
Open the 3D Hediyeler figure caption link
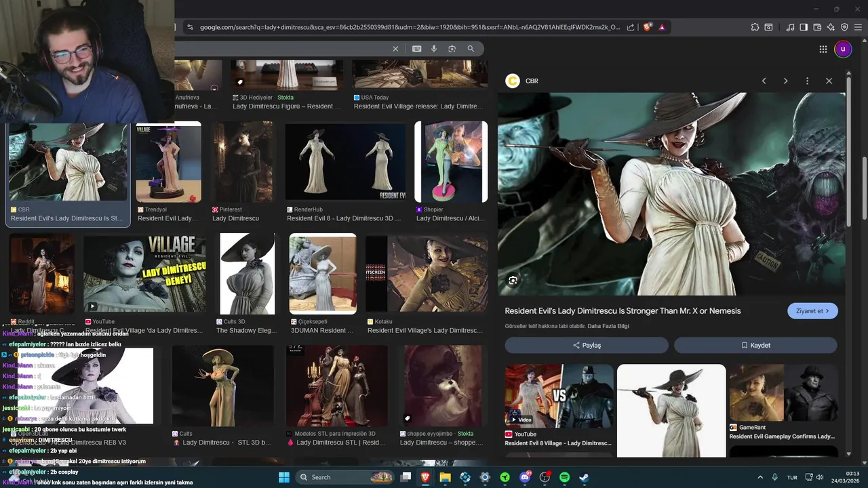[x=287, y=106]
